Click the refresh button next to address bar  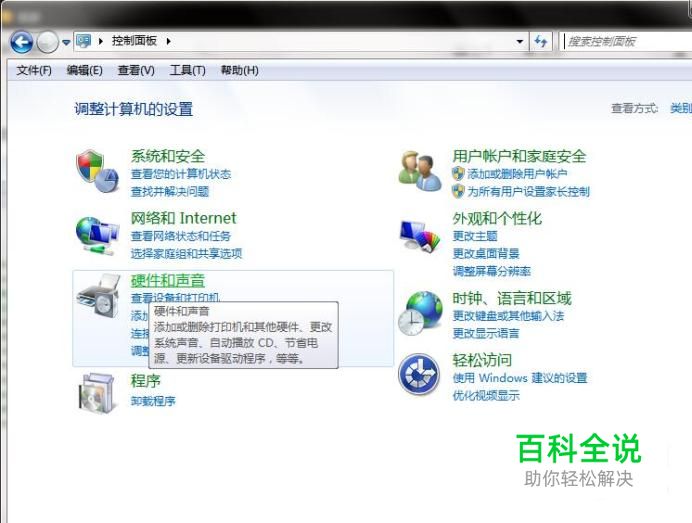click(541, 41)
